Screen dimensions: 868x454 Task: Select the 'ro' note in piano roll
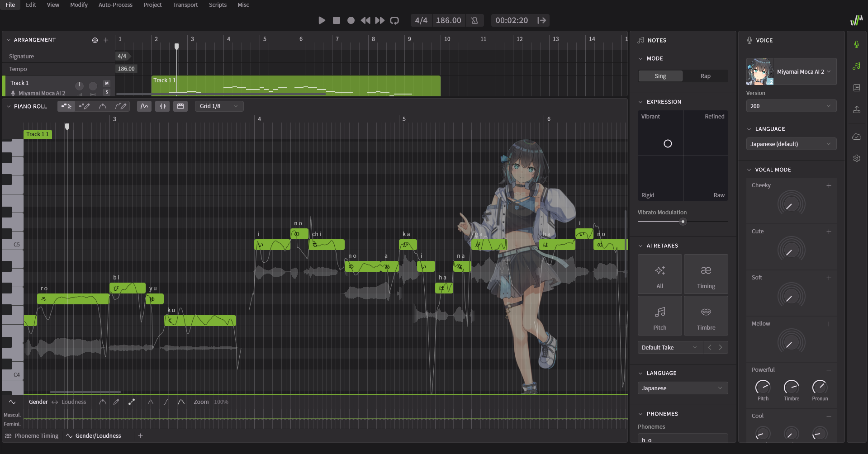[x=73, y=299]
